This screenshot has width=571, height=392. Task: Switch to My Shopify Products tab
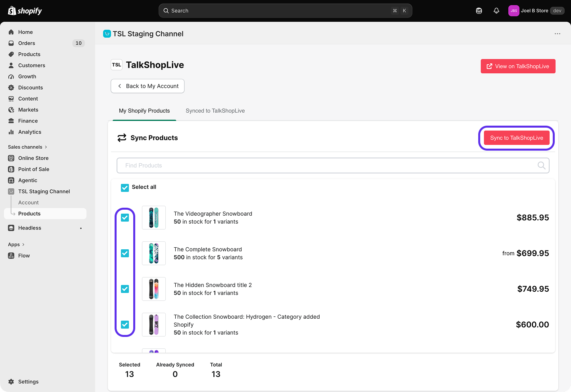(x=144, y=111)
